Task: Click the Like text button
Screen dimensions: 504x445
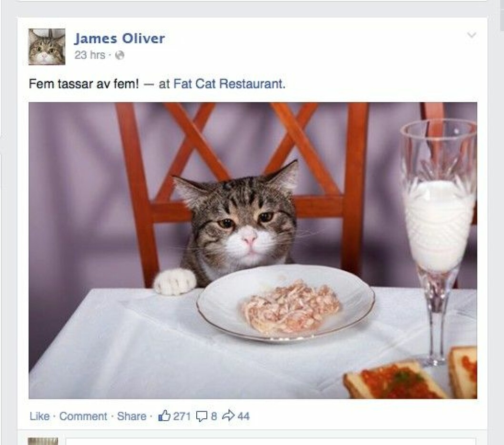Action: (40, 416)
